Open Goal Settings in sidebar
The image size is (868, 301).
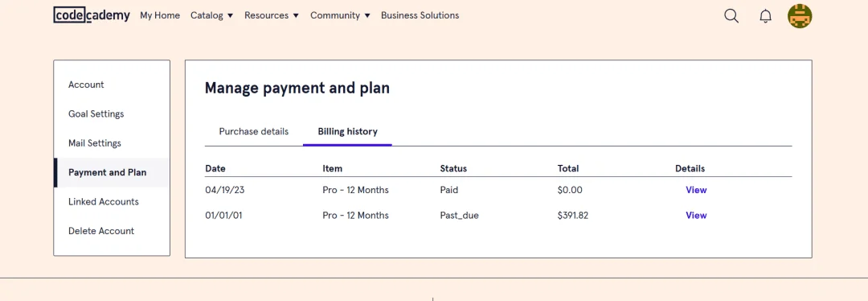[x=96, y=114]
